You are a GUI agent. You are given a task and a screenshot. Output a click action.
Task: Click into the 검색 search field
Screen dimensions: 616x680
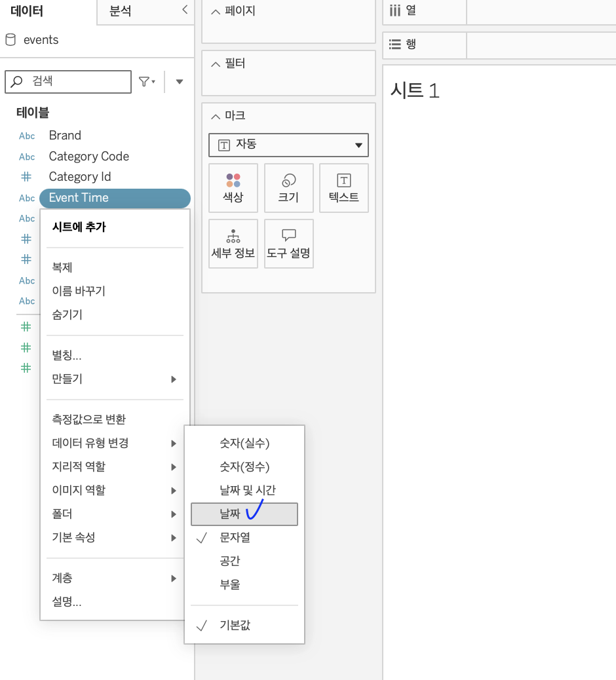(68, 81)
